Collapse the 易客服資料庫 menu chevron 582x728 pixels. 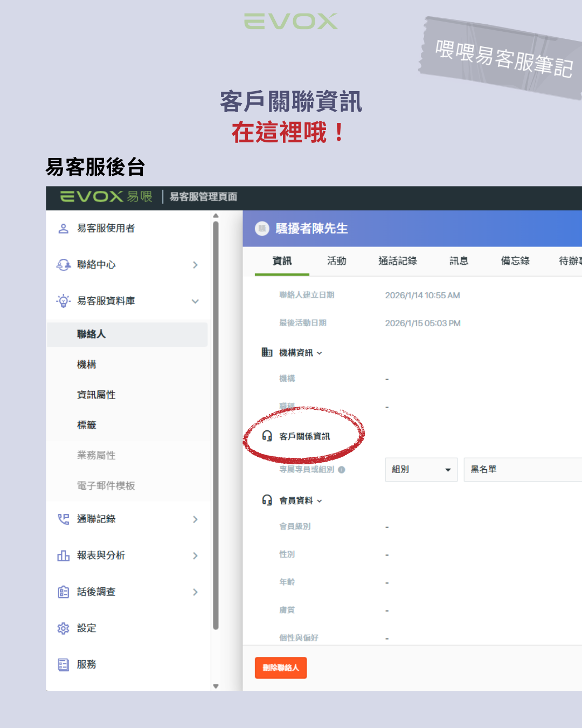(195, 301)
